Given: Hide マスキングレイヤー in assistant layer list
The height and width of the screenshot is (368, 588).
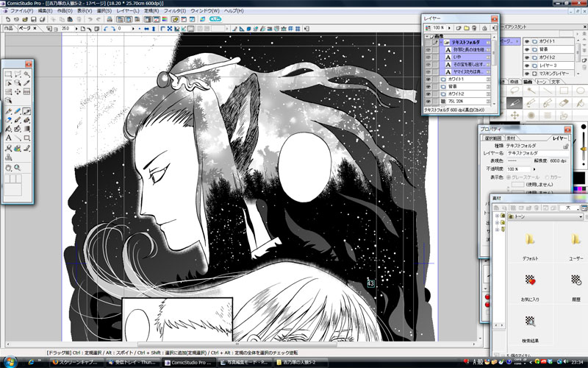Looking at the screenshot, I should pos(527,74).
